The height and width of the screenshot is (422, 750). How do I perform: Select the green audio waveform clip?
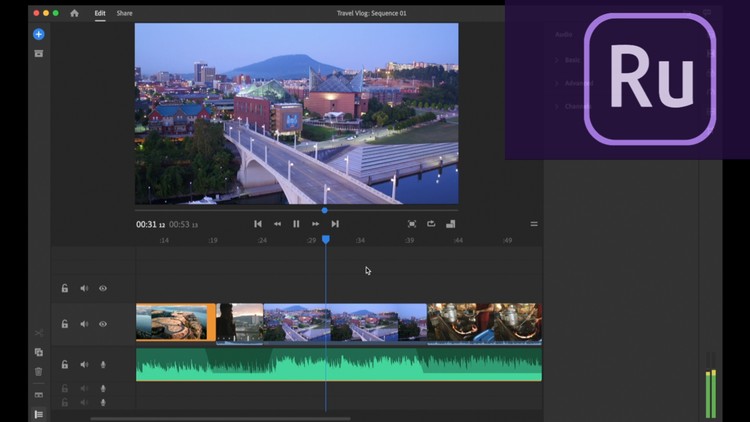coord(339,365)
